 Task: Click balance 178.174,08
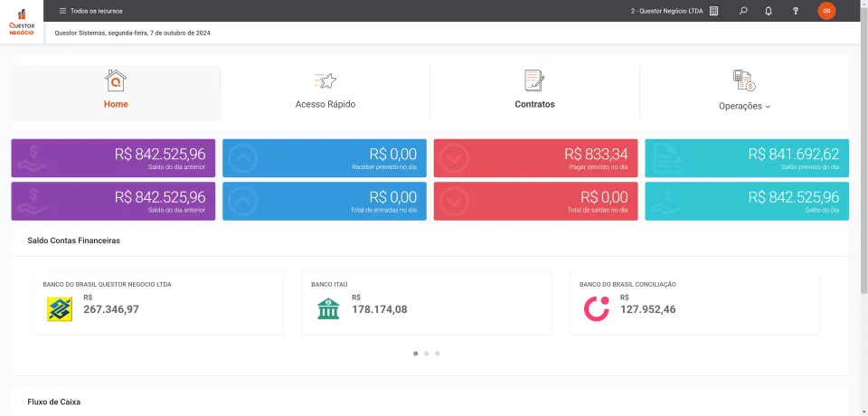coord(380,309)
